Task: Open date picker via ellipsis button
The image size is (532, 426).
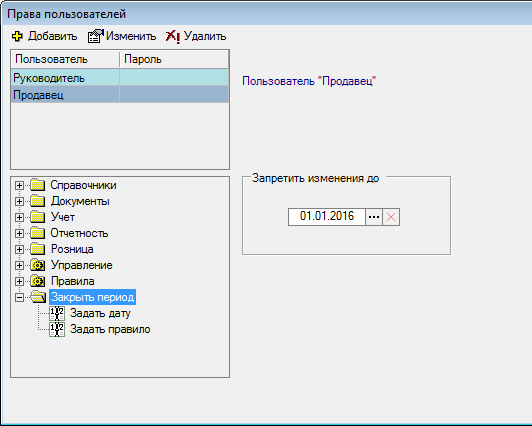Action: [374, 217]
